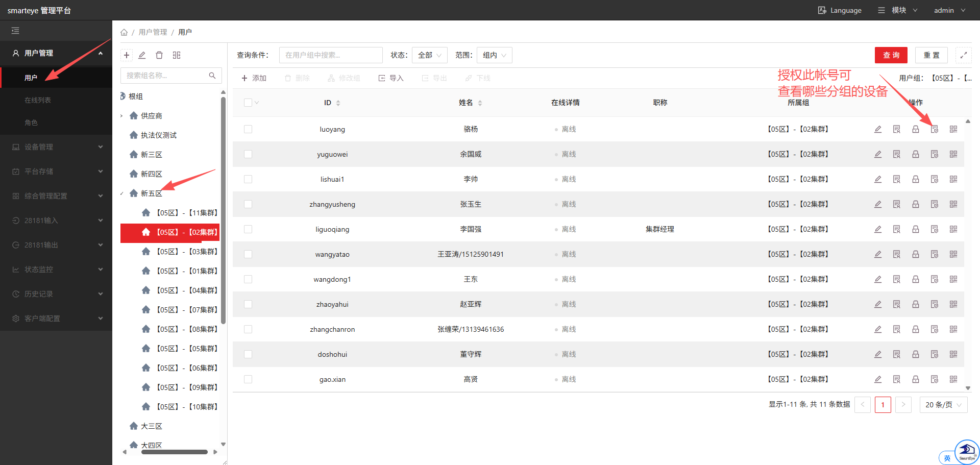Check the checkbox for zhangyusheng row

(x=248, y=204)
